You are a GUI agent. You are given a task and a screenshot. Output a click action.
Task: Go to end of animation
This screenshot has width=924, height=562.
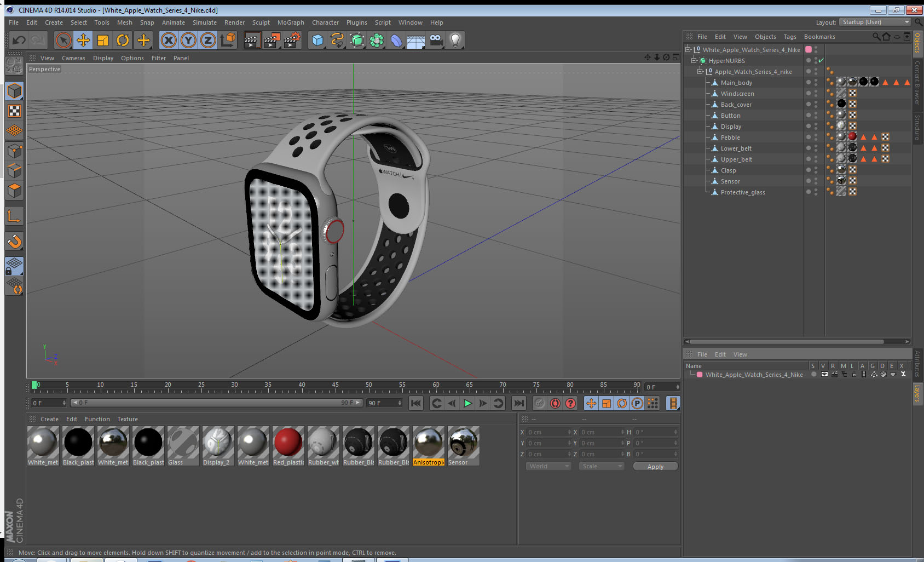tap(518, 403)
